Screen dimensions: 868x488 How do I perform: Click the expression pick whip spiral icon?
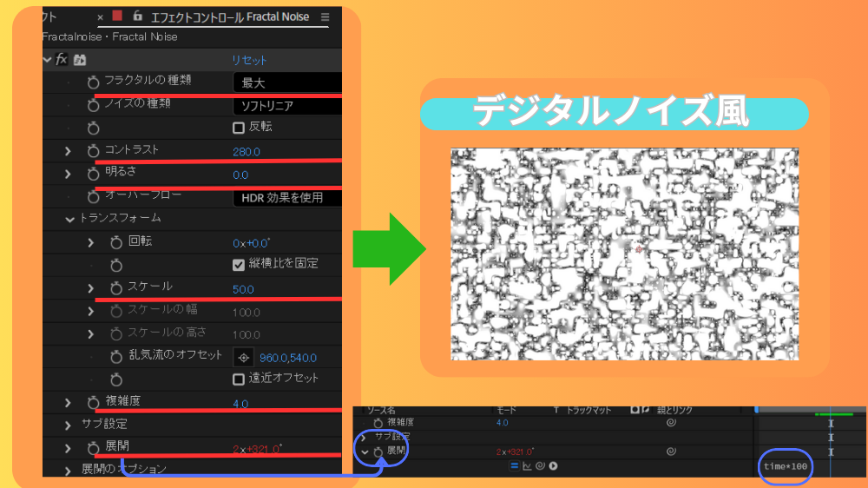[x=540, y=466]
